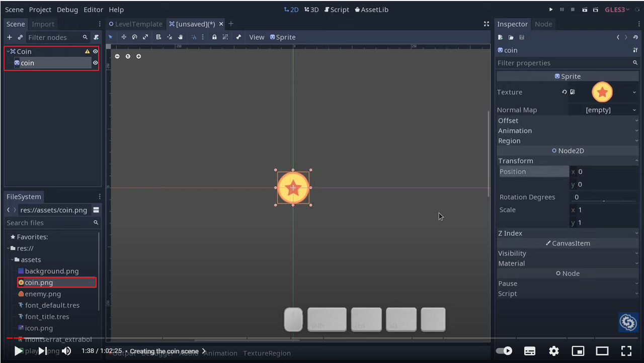Image resolution: width=644 pixels, height=363 pixels.
Task: Play the project with the play button
Action: click(551, 10)
